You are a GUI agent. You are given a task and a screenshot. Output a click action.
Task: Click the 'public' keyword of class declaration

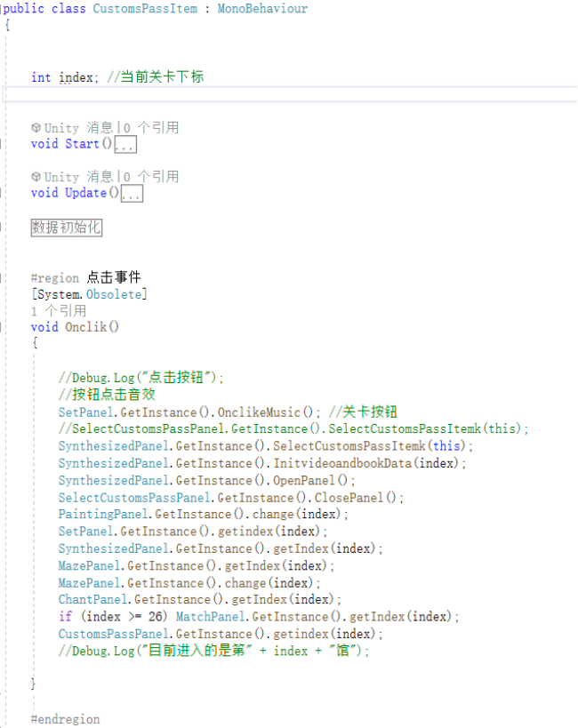click(x=24, y=9)
